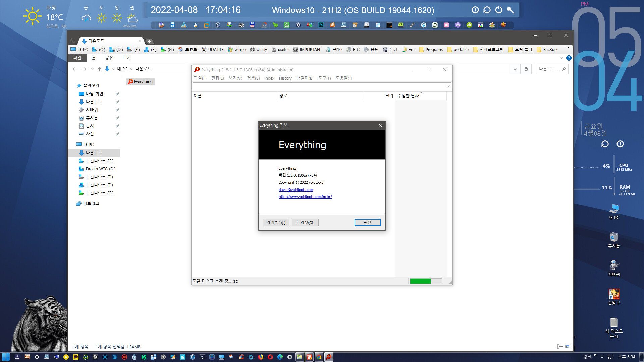Viewport: 644px width, 362px height.
Task: Click the Edge icon on the taskbar
Action: (280, 357)
